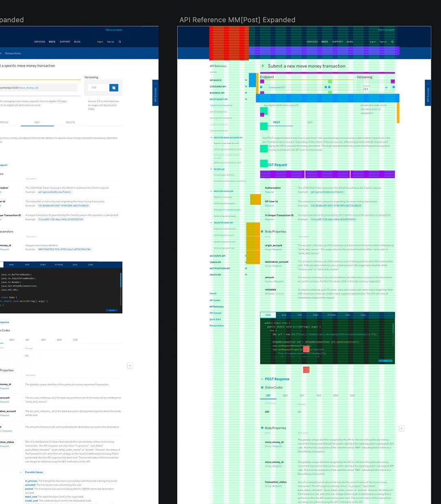This screenshot has width=441, height=504.
Task: Click blue copy button beside /3.0 version field
Action: [114, 87]
